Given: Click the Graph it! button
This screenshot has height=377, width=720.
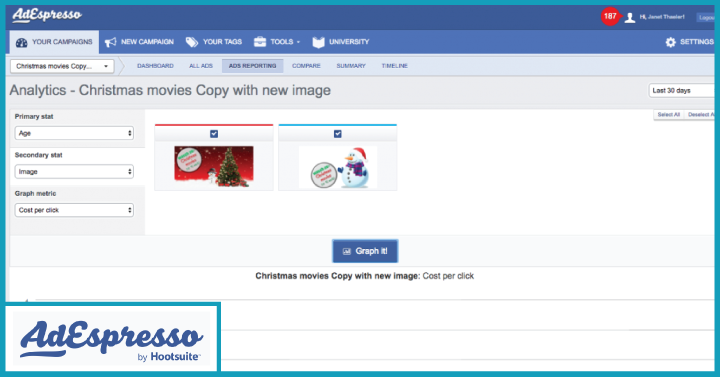Looking at the screenshot, I should click(x=365, y=251).
